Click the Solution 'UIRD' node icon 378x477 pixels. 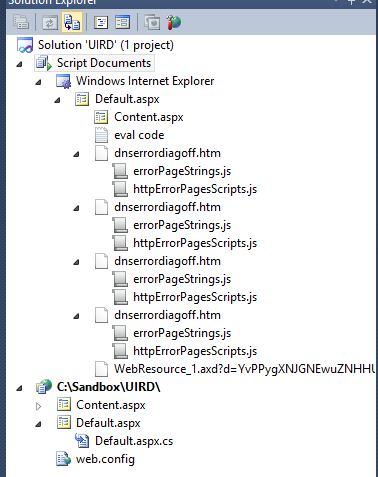25,45
